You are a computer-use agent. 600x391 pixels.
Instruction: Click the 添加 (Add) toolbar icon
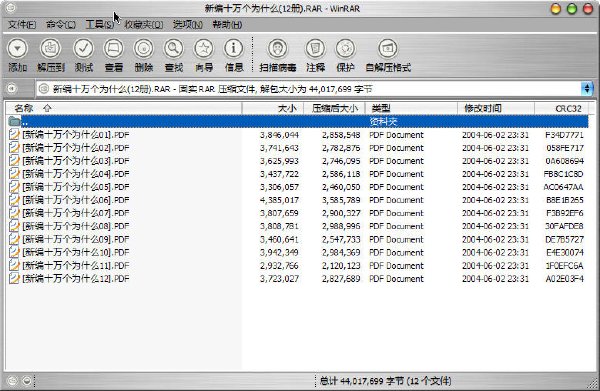17,49
